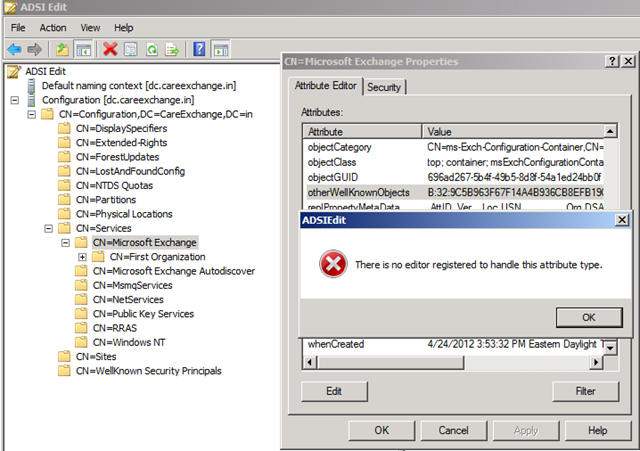Click the question mark help button in Properties title bar
640x451 pixels.
[612, 61]
